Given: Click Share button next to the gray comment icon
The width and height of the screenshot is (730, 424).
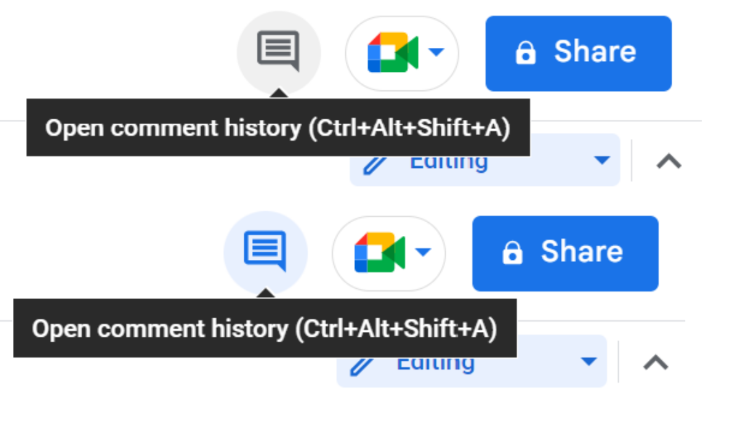Looking at the screenshot, I should point(579,54).
